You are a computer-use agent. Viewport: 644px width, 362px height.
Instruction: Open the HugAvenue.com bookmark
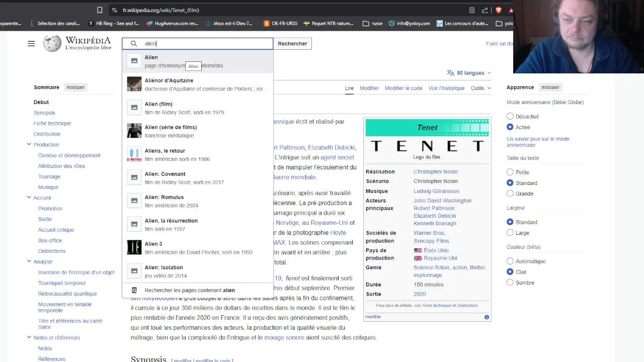tap(173, 23)
